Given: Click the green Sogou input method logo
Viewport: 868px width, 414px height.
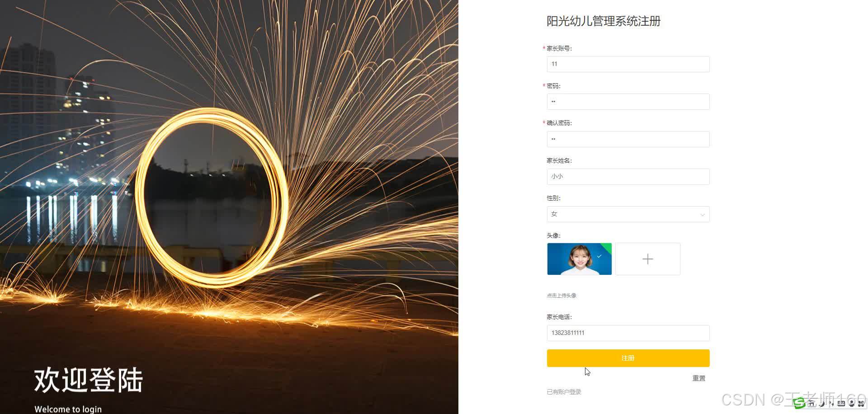Looking at the screenshot, I should 799,403.
